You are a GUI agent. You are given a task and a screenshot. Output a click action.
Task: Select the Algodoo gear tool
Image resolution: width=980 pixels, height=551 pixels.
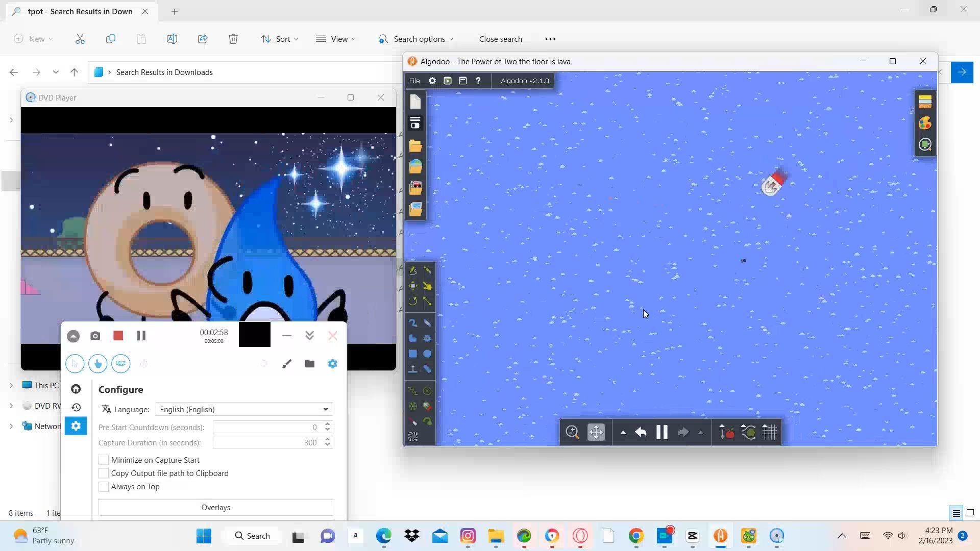pyautogui.click(x=427, y=338)
